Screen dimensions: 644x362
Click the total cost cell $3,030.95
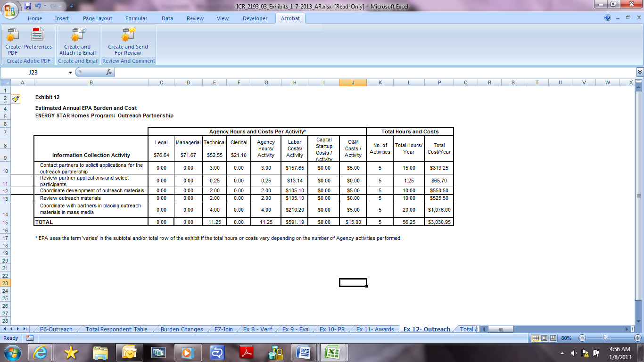[439, 222]
